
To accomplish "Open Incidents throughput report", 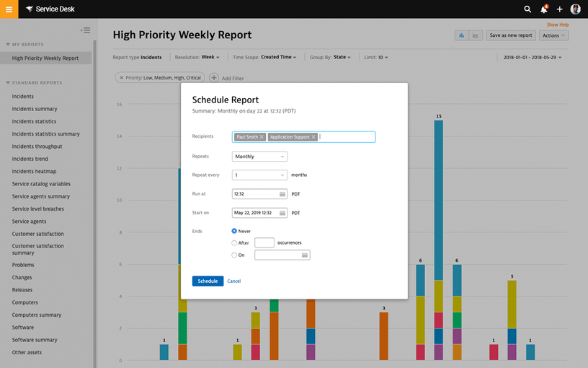I will [37, 146].
